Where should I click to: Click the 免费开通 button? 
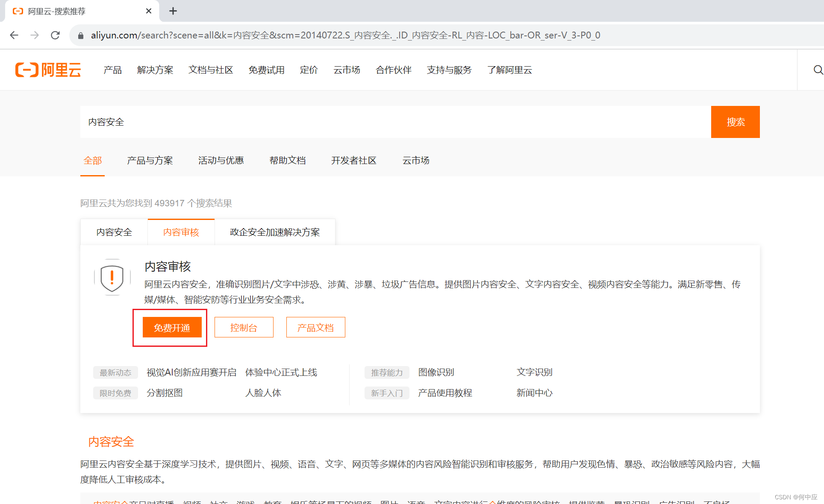coord(172,328)
